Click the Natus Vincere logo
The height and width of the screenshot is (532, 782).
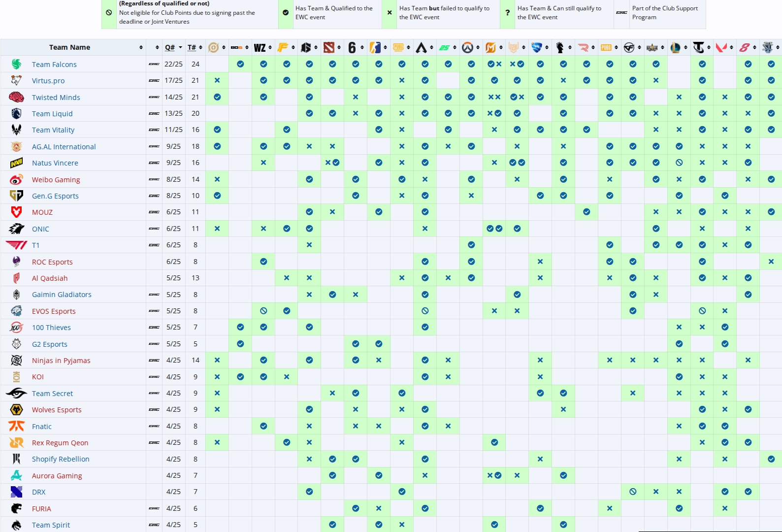pyautogui.click(x=16, y=163)
